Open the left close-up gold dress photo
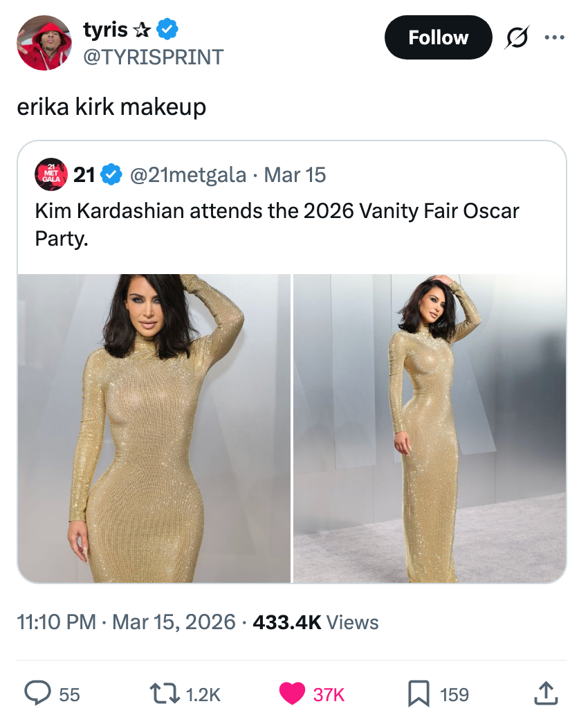Screen dimensions: 588x724 point(154,428)
